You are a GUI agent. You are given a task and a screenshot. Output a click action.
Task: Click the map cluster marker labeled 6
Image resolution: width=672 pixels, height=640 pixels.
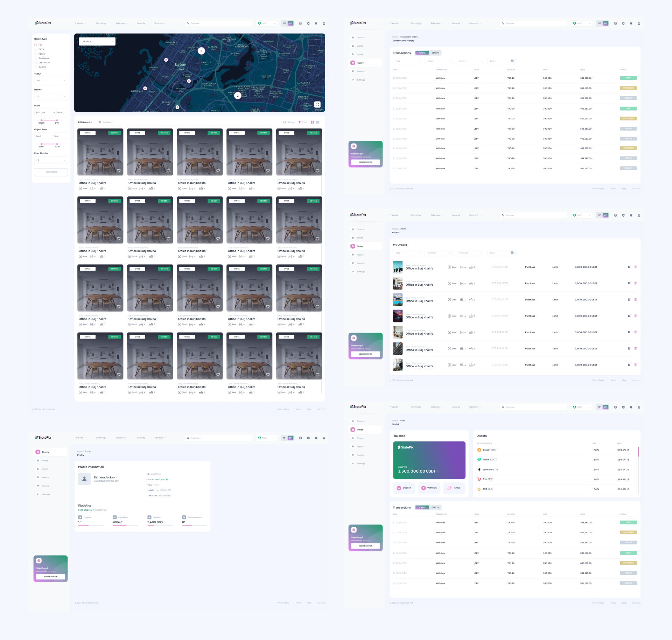201,51
